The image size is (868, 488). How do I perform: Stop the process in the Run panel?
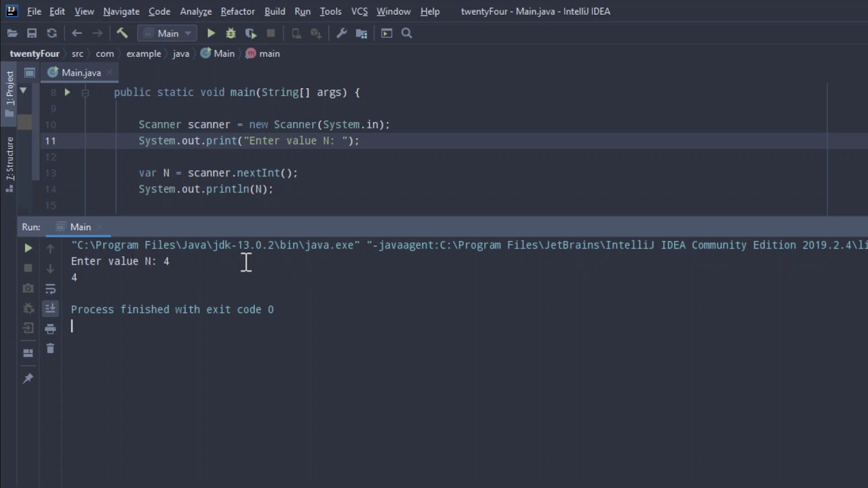28,268
